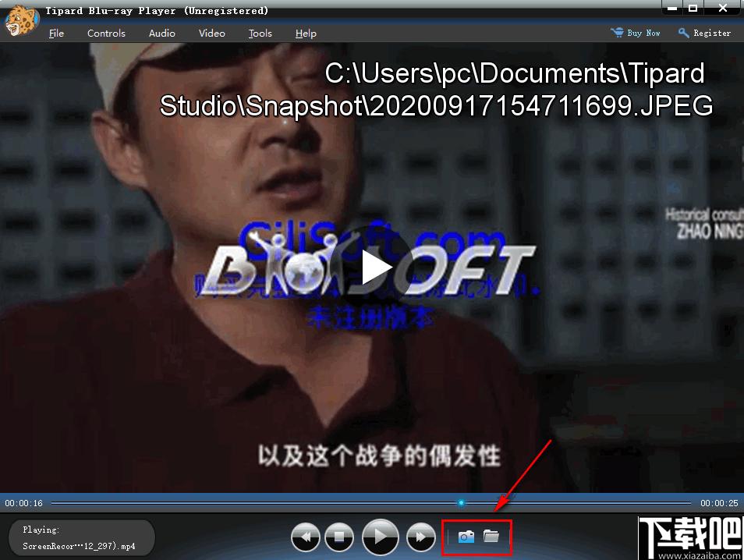The height and width of the screenshot is (560, 744).
Task: Click the large play overlay on video
Action: click(x=375, y=268)
